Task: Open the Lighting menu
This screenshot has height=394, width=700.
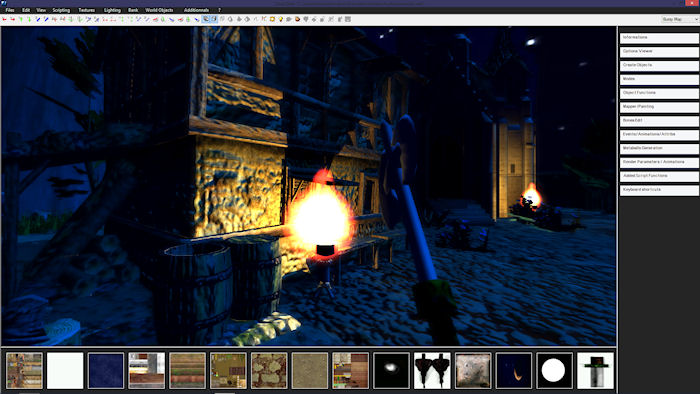Action: 112,10
